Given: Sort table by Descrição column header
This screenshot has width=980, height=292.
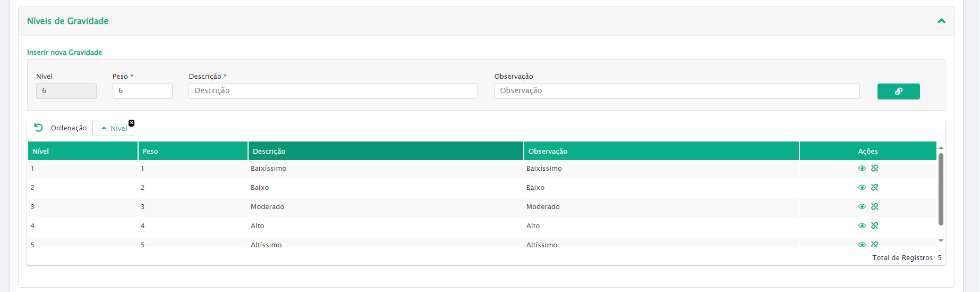Looking at the screenshot, I should tap(385, 151).
